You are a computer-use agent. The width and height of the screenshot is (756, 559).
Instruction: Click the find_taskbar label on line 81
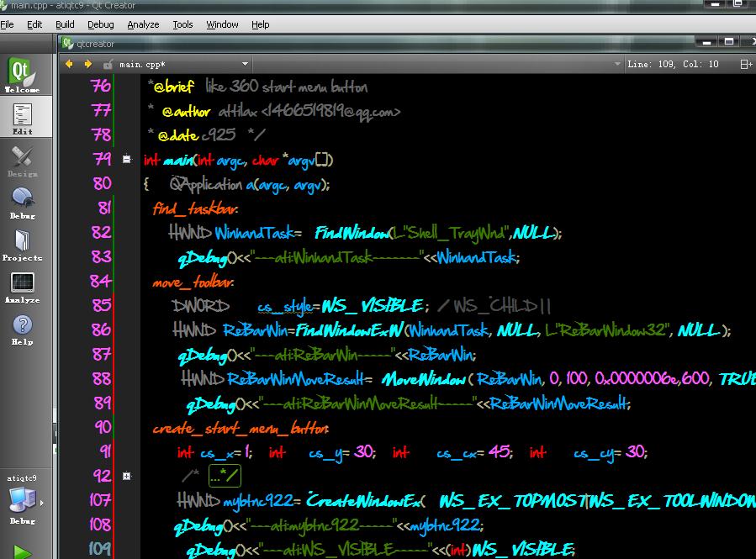click(x=195, y=208)
